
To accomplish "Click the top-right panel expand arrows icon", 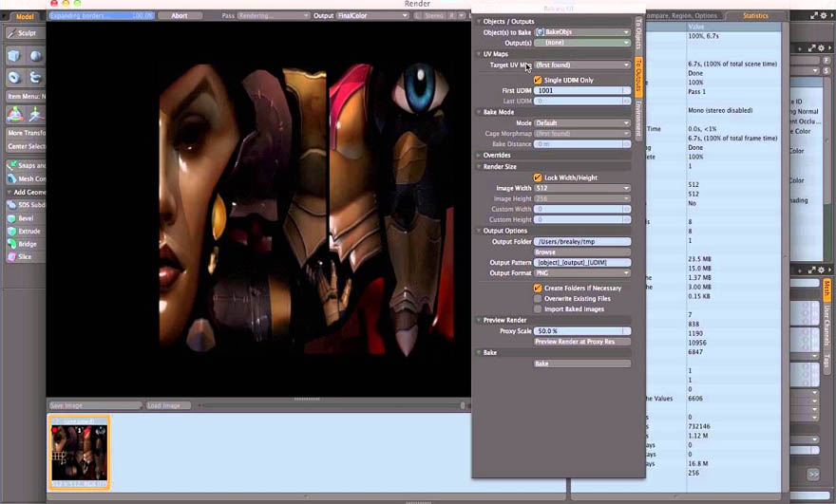I will pos(814,15).
